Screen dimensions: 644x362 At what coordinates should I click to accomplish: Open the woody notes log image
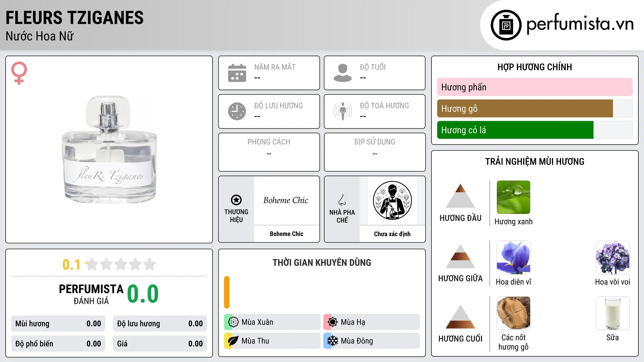point(514,313)
